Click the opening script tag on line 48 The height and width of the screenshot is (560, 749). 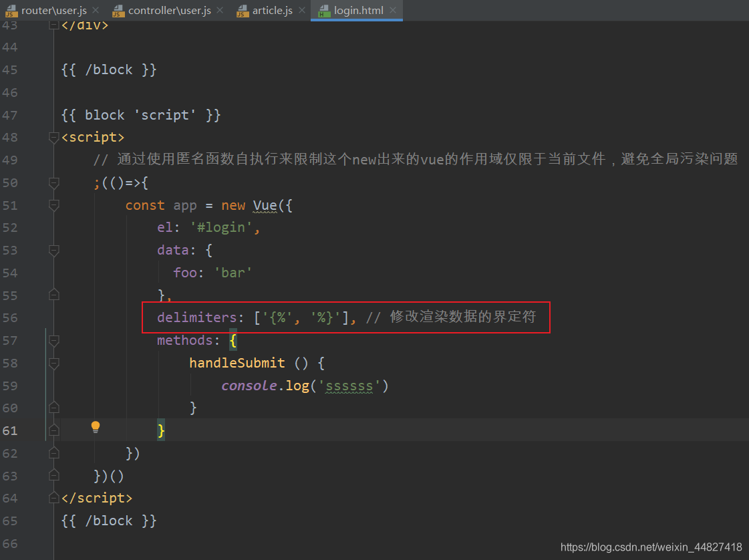click(93, 138)
